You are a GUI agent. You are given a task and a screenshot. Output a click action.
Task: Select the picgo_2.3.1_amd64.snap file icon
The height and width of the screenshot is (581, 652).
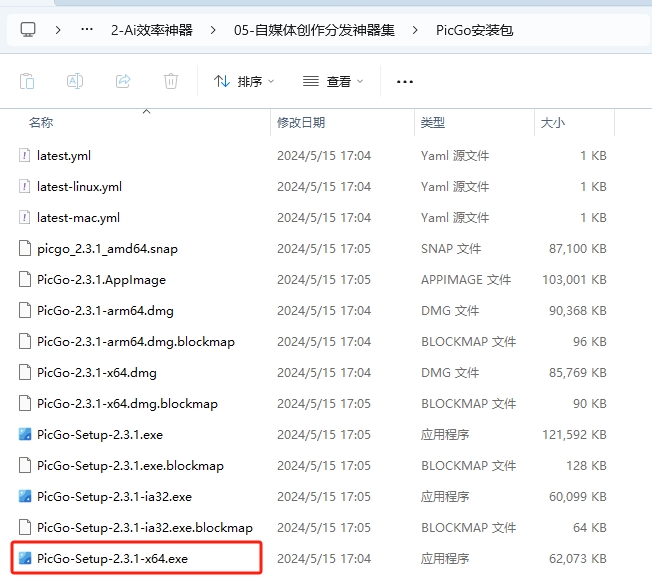25,248
